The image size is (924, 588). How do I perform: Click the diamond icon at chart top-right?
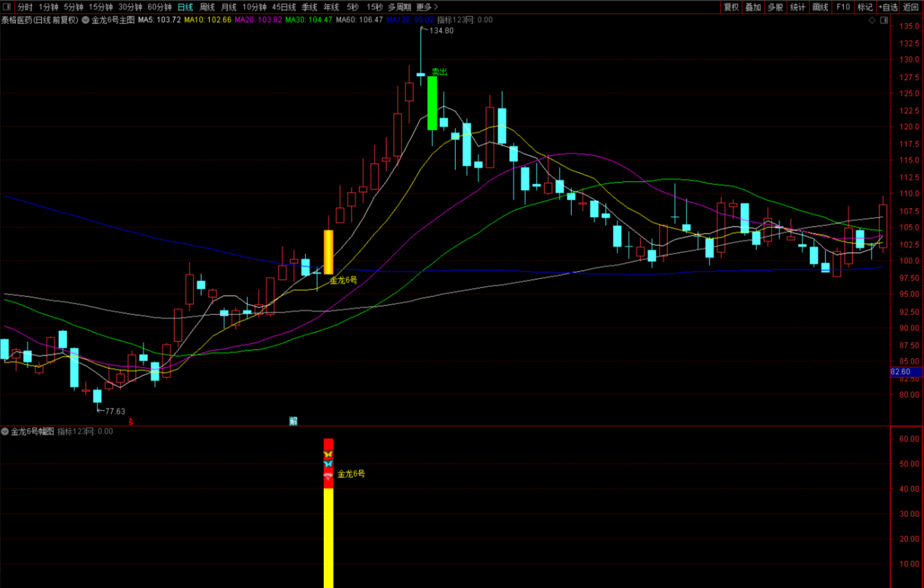(x=873, y=21)
